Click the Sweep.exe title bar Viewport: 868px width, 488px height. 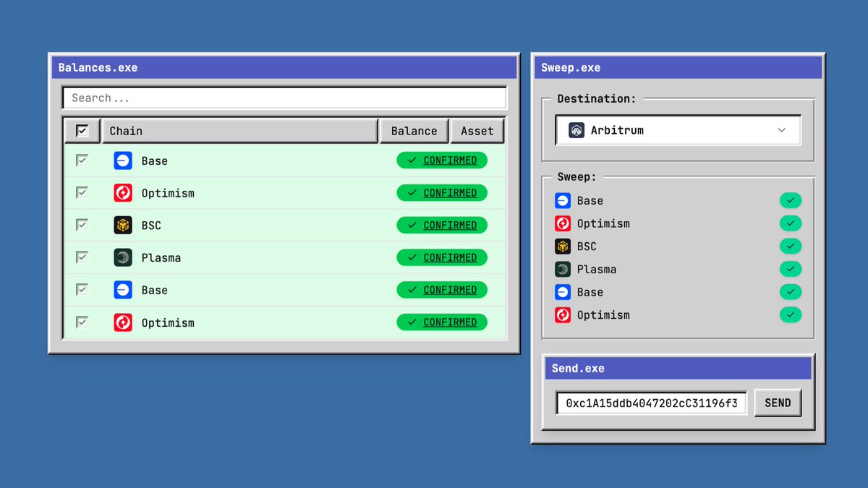click(x=678, y=68)
